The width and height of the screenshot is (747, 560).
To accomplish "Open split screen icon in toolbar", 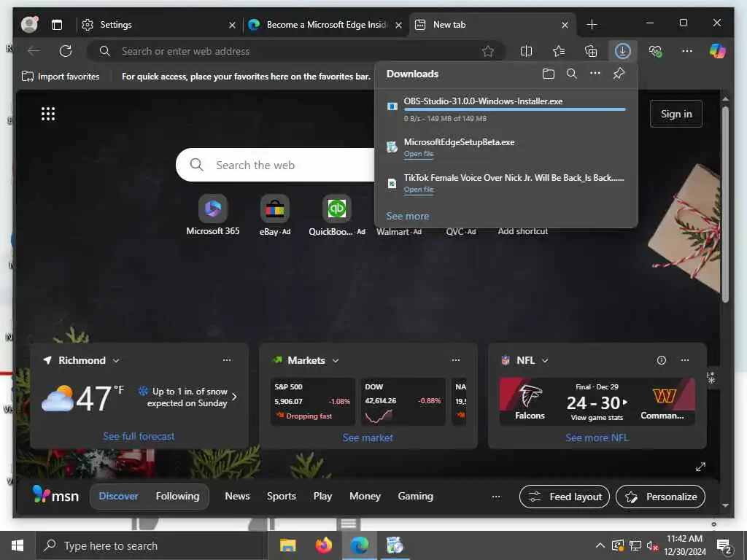I will [x=527, y=51].
